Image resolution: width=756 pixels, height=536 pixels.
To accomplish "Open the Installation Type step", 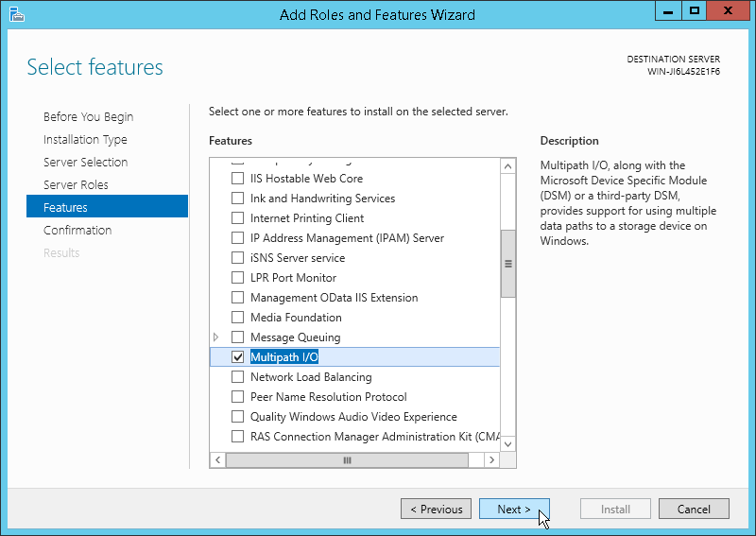I will tap(85, 139).
